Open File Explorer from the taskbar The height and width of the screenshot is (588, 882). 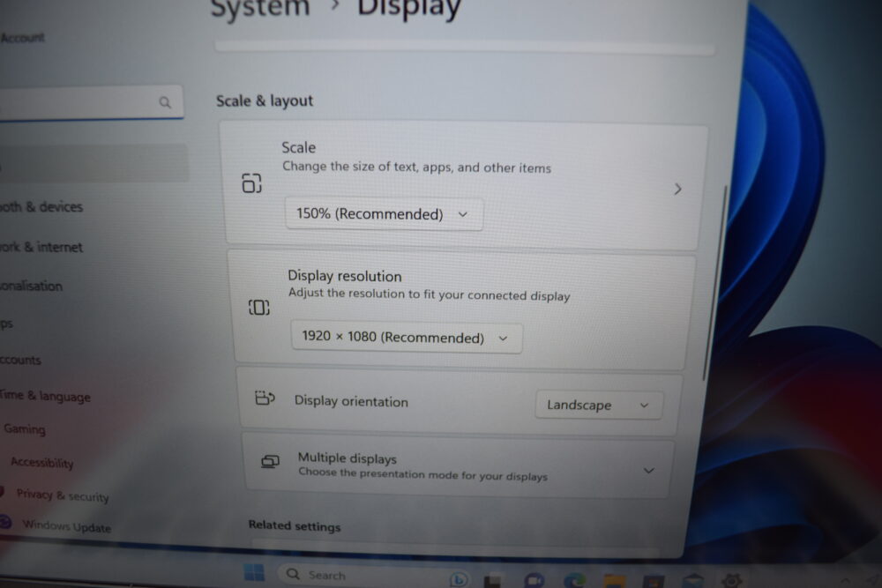[614, 581]
